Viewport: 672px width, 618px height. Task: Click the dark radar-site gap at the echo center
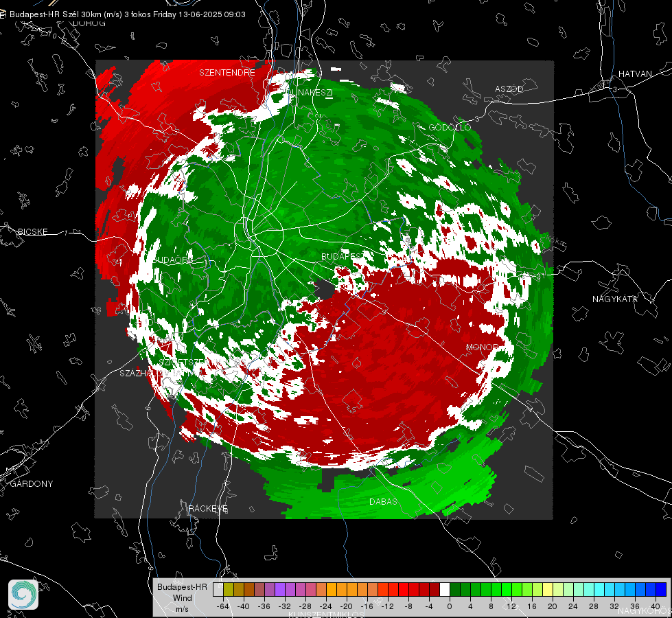click(325, 288)
